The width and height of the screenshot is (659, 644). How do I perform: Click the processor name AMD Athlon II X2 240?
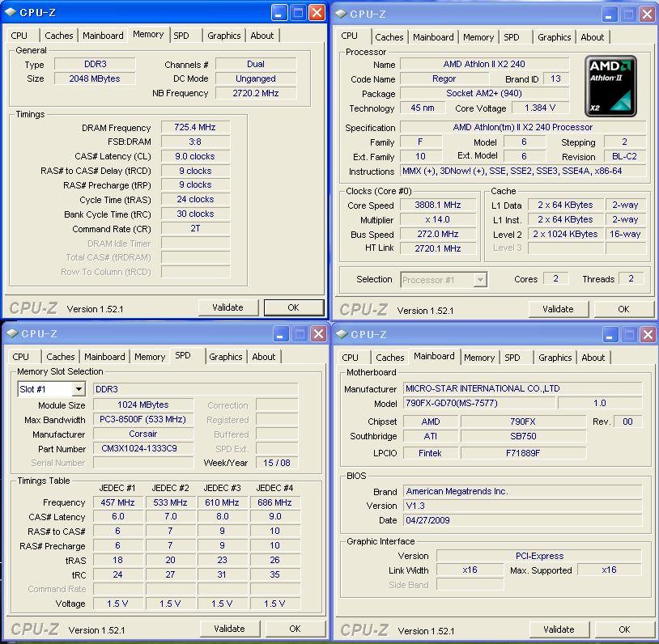[x=484, y=64]
